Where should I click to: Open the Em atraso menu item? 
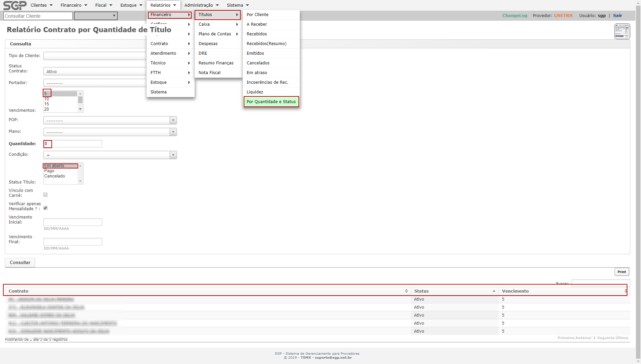tap(257, 73)
